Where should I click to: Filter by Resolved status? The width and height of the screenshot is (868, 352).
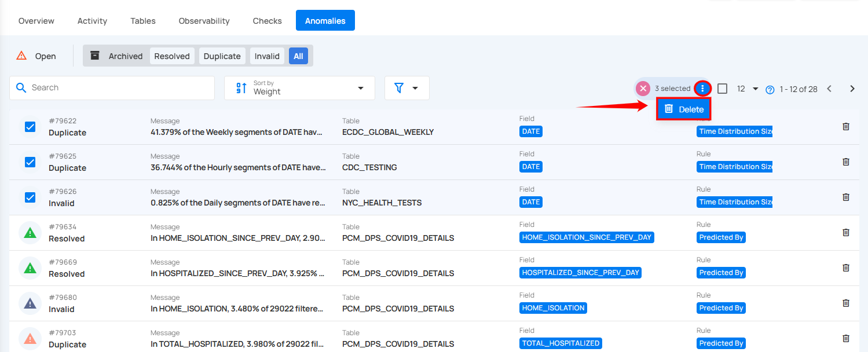click(172, 56)
